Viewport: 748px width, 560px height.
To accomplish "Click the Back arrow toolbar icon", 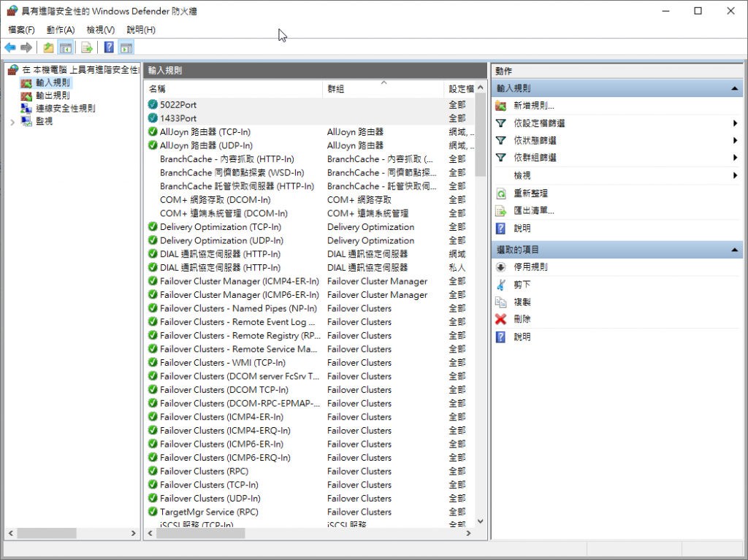I will point(10,47).
